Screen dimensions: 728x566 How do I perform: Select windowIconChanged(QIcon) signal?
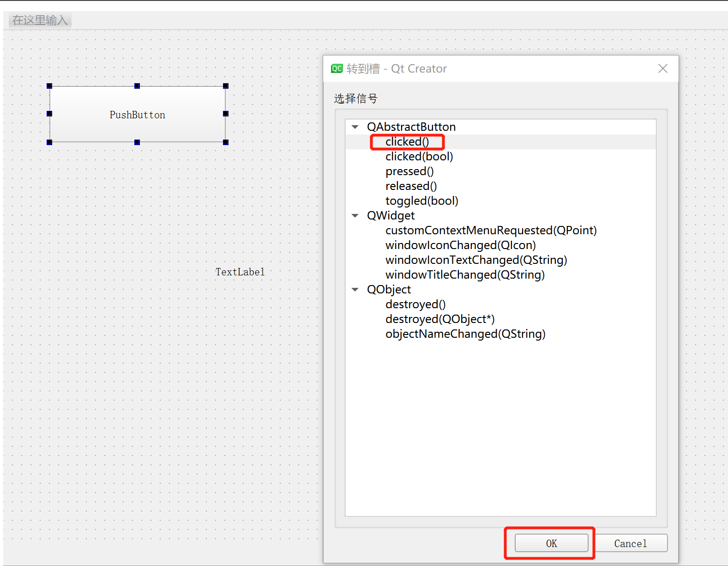(461, 245)
